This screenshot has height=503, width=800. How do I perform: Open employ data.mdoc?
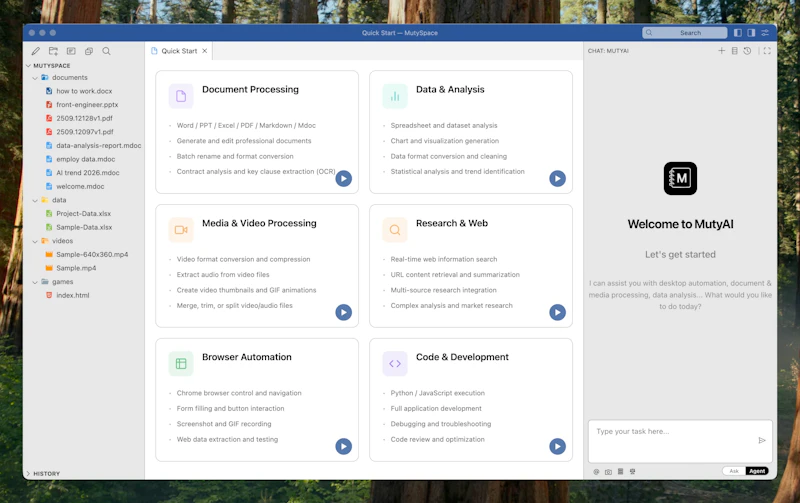click(86, 159)
